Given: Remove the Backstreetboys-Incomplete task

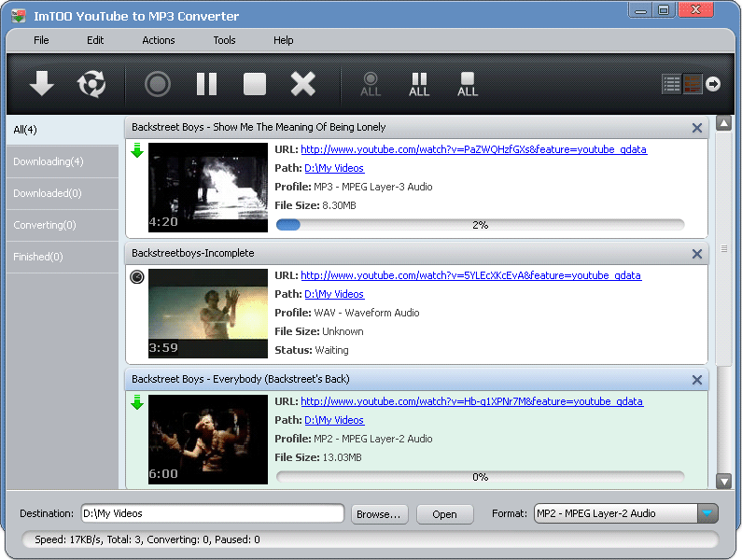Looking at the screenshot, I should (x=697, y=254).
